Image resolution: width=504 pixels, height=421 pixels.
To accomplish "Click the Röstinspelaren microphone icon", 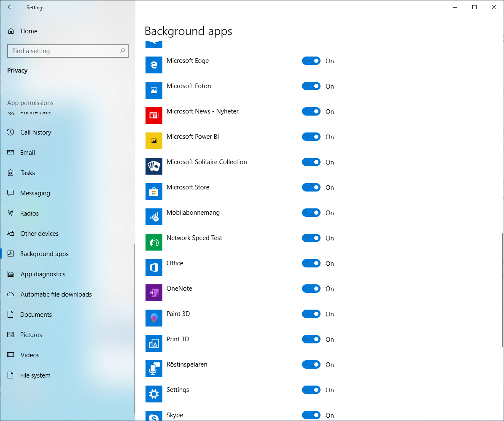I will 154,369.
